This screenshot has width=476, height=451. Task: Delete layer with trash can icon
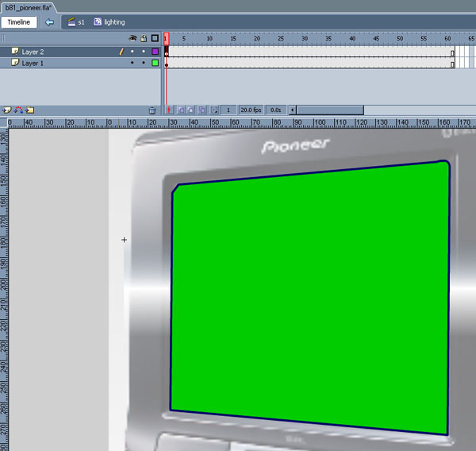click(152, 110)
